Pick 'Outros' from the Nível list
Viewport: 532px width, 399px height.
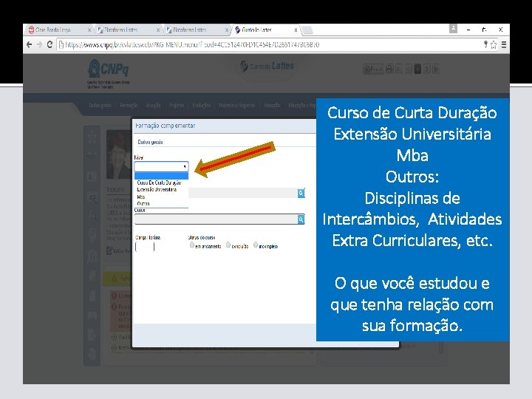click(143, 204)
